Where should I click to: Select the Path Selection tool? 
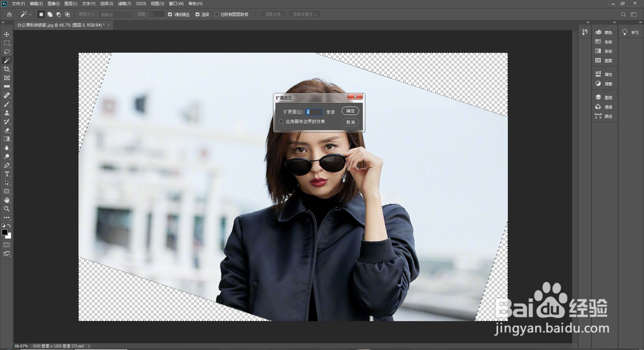(7, 183)
